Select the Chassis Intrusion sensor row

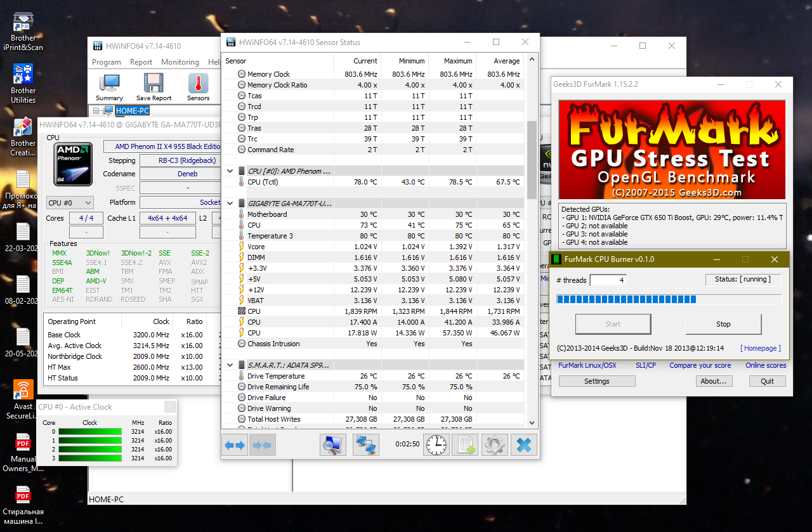(374, 344)
